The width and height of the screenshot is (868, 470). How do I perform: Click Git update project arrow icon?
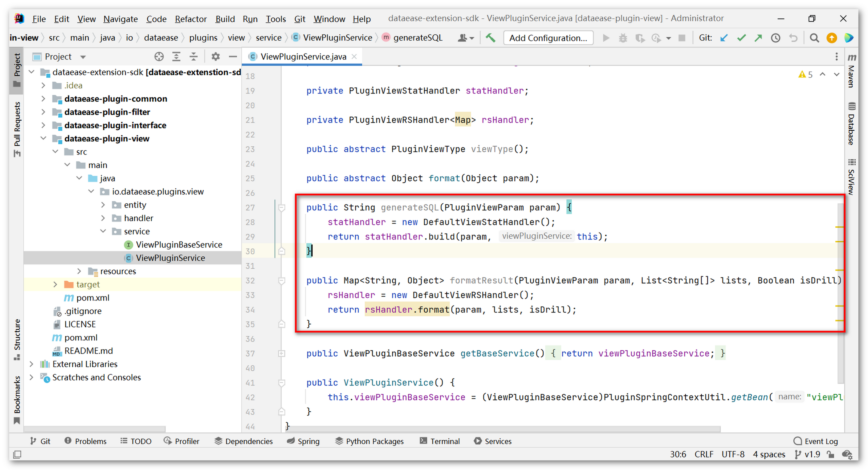(x=723, y=38)
